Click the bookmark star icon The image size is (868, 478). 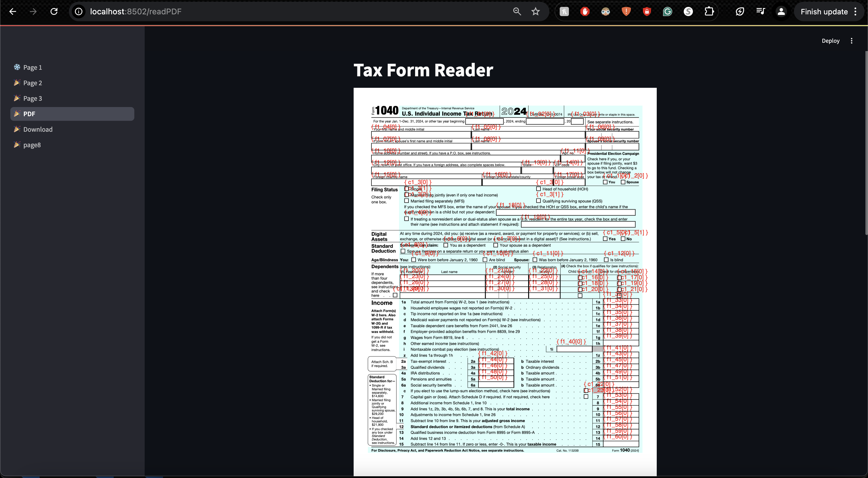(535, 11)
